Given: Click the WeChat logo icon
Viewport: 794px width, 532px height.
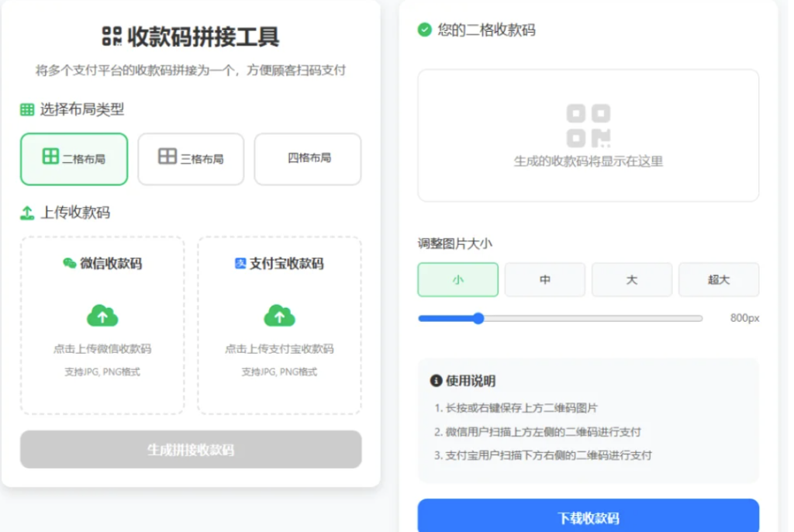Looking at the screenshot, I should [x=69, y=263].
